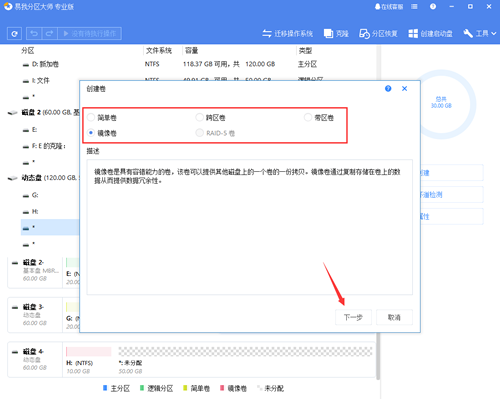Click the 容量 column header
The height and width of the screenshot is (399, 500).
[192, 51]
